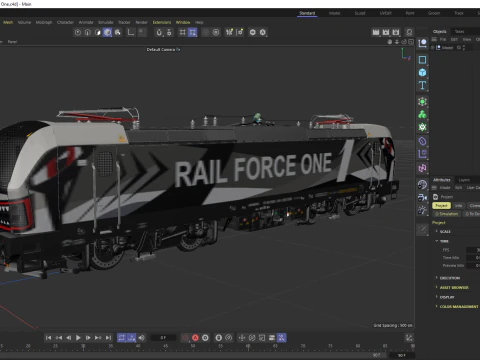The image size is (480, 360).
Task: Open the Subdivision Surface generator
Action: [x=422, y=101]
